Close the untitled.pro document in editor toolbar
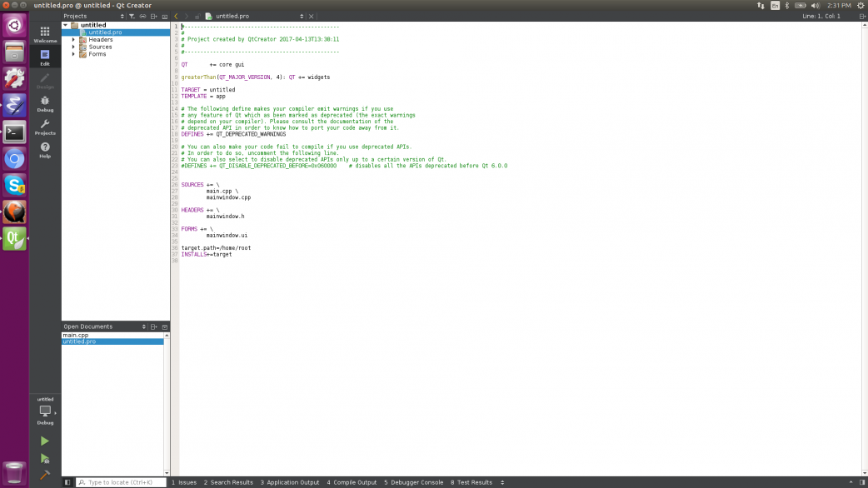868x488 pixels. (312, 16)
